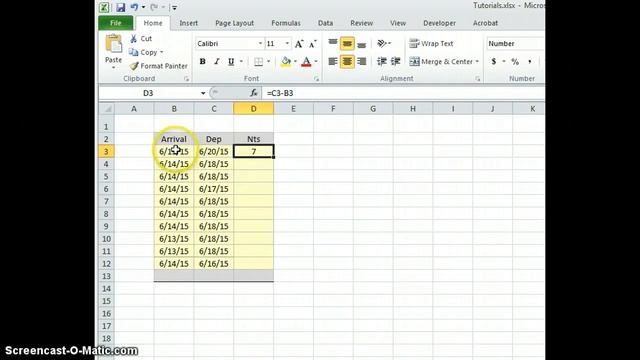Toggle Align Text Right
Viewport: 640px width, 360px height.
(362, 62)
